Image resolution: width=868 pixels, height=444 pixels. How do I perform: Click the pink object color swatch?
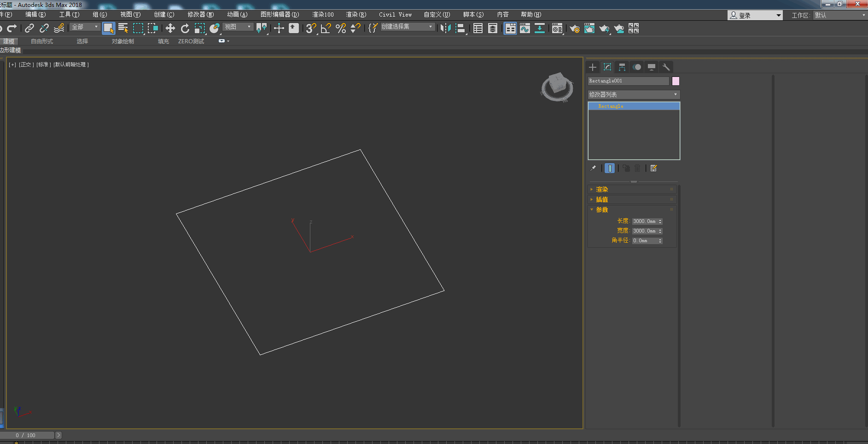click(x=676, y=81)
